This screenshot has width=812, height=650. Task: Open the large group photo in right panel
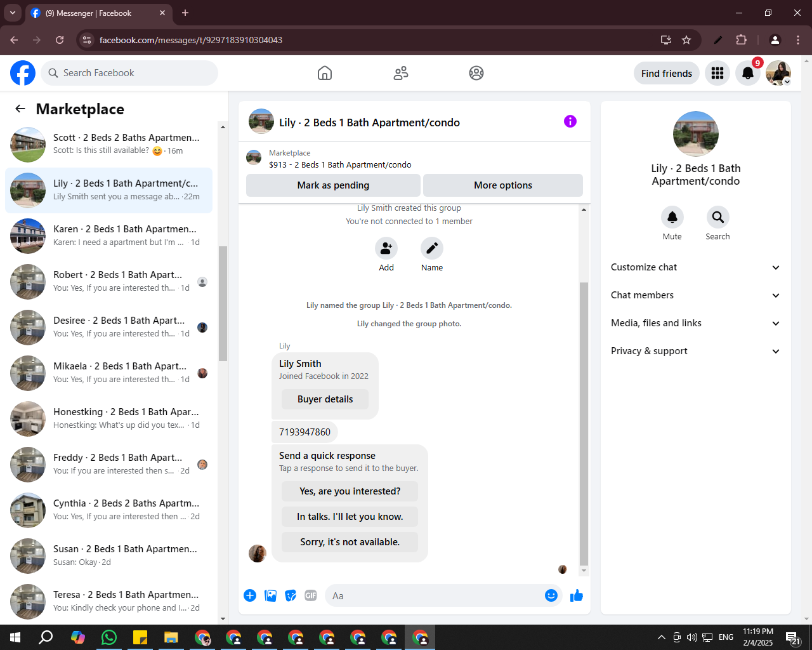pos(696,134)
